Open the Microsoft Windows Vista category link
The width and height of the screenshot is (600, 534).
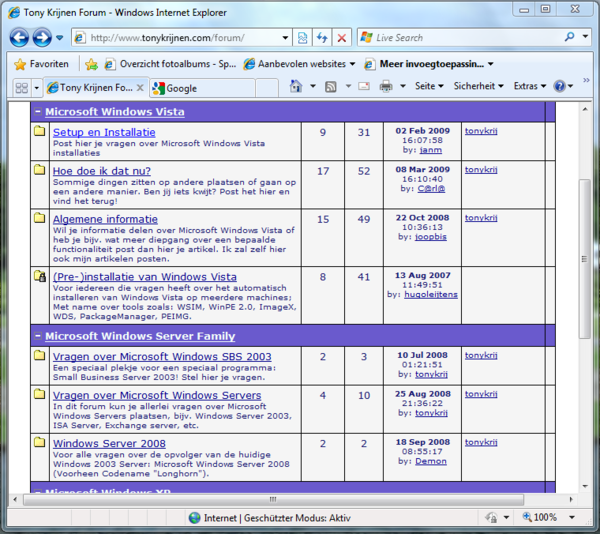point(115,112)
